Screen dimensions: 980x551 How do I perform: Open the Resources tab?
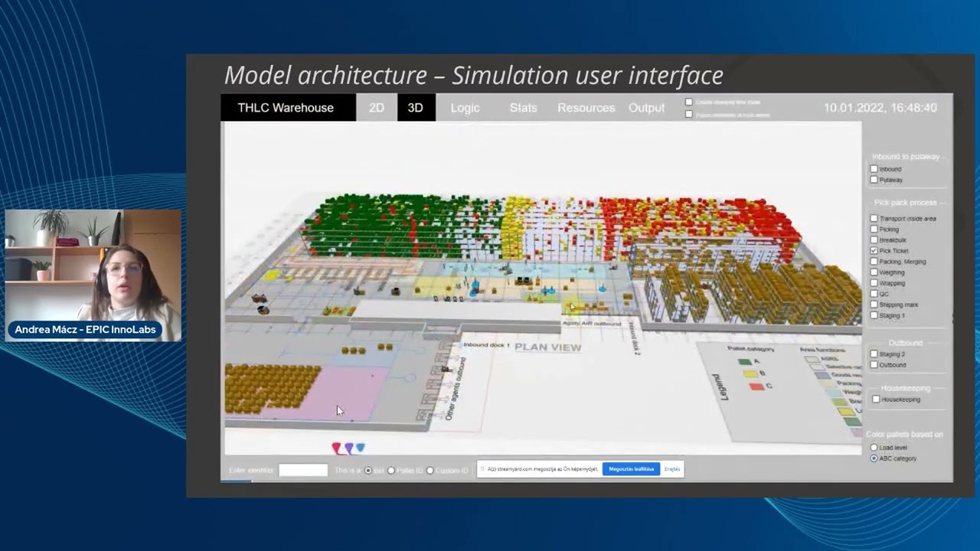click(x=586, y=108)
